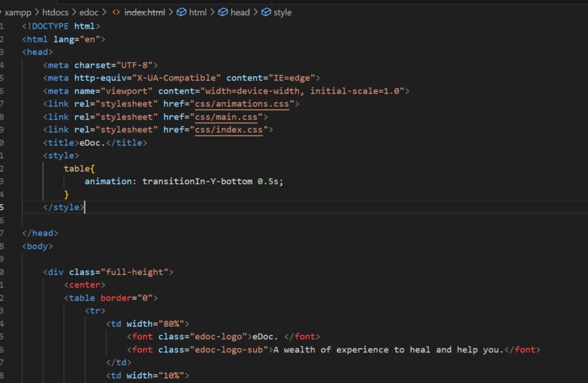This screenshot has height=383, width=588.
Task: Click the td width="10%" tag
Action: click(x=147, y=376)
